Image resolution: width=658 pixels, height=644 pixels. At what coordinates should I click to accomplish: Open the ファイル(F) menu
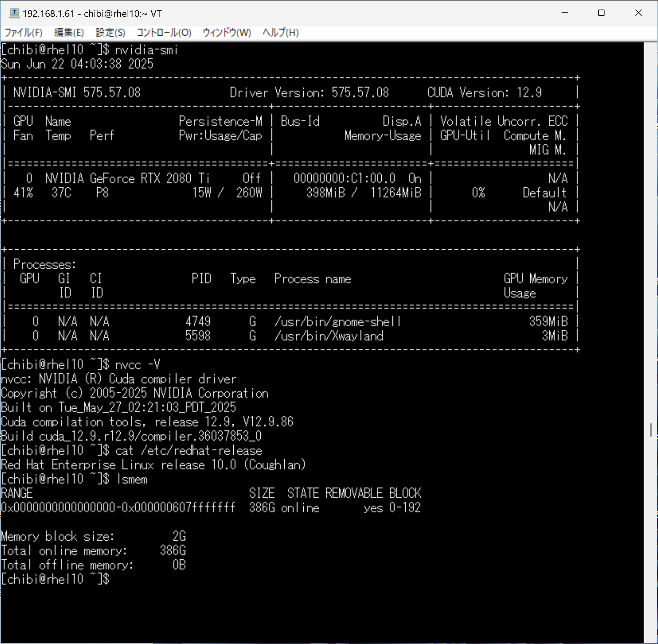(x=23, y=33)
